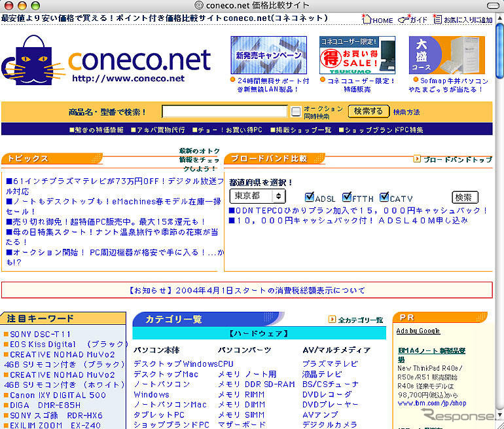Image resolution: width=504 pixels, height=429 pixels.
Task: Click the 全カテゴリ一覧 arrow icon
Action: [x=332, y=320]
